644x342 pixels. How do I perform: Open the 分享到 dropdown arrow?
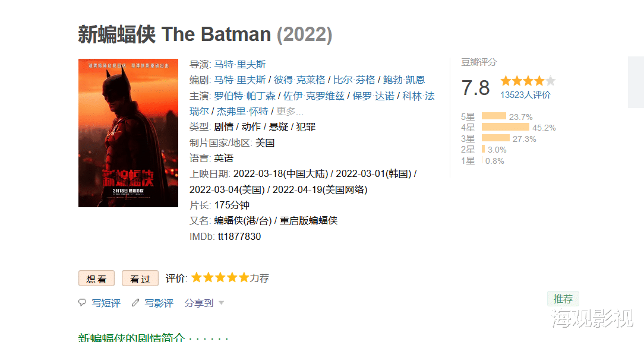[221, 303]
